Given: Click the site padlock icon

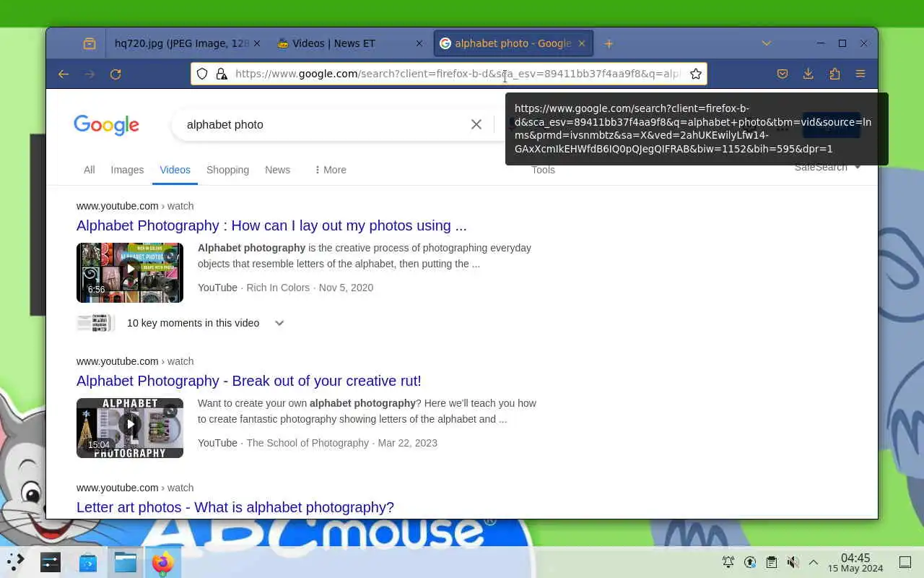Looking at the screenshot, I should click(222, 74).
